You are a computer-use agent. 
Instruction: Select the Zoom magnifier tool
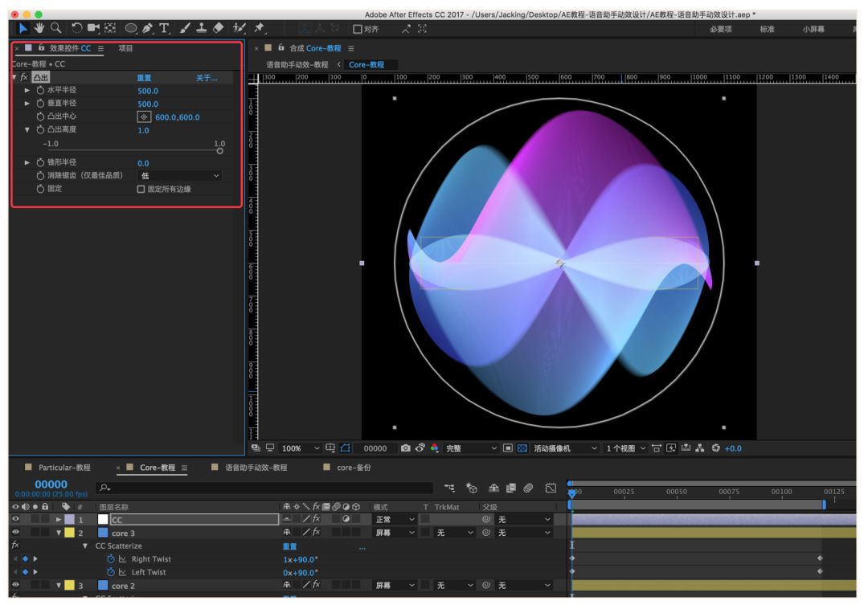pos(55,27)
